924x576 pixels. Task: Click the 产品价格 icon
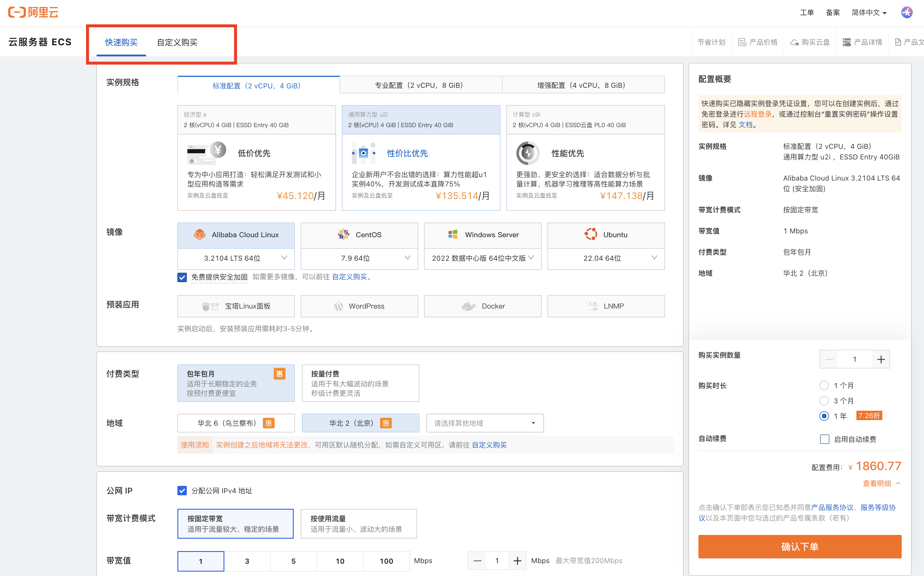[742, 42]
